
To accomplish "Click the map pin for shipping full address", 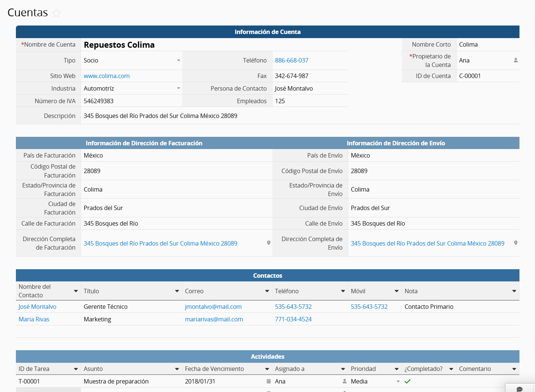I will tap(515, 243).
